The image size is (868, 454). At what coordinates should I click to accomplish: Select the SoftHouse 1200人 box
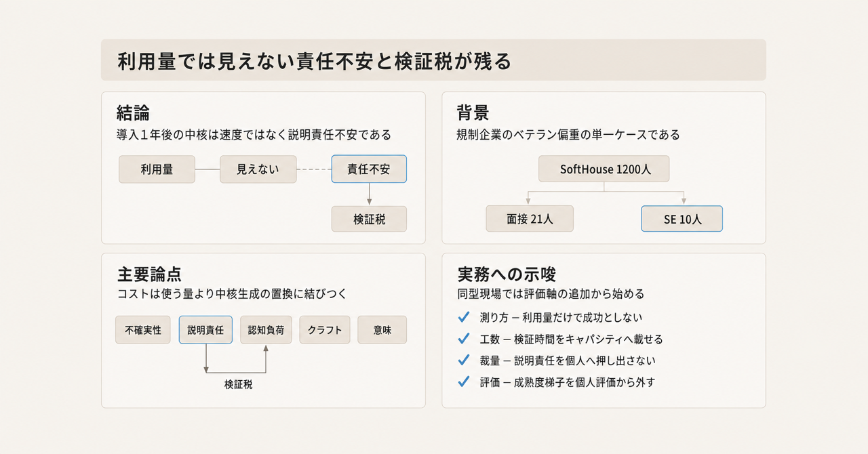(x=604, y=169)
